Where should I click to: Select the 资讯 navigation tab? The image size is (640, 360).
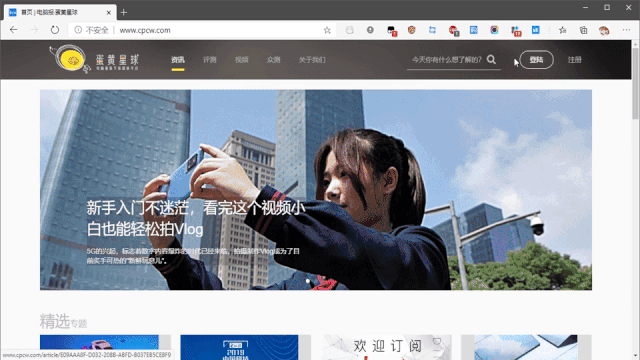(x=178, y=60)
